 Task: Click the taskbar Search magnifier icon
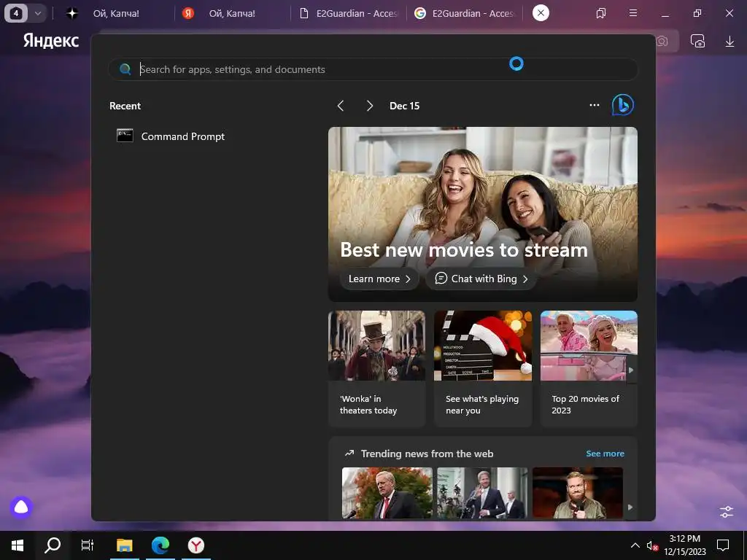click(x=53, y=545)
